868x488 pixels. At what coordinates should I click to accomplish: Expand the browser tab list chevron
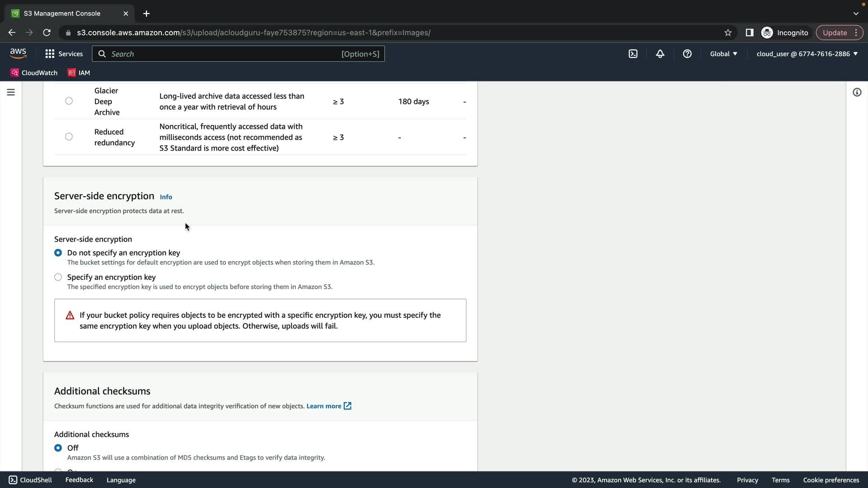point(856,14)
